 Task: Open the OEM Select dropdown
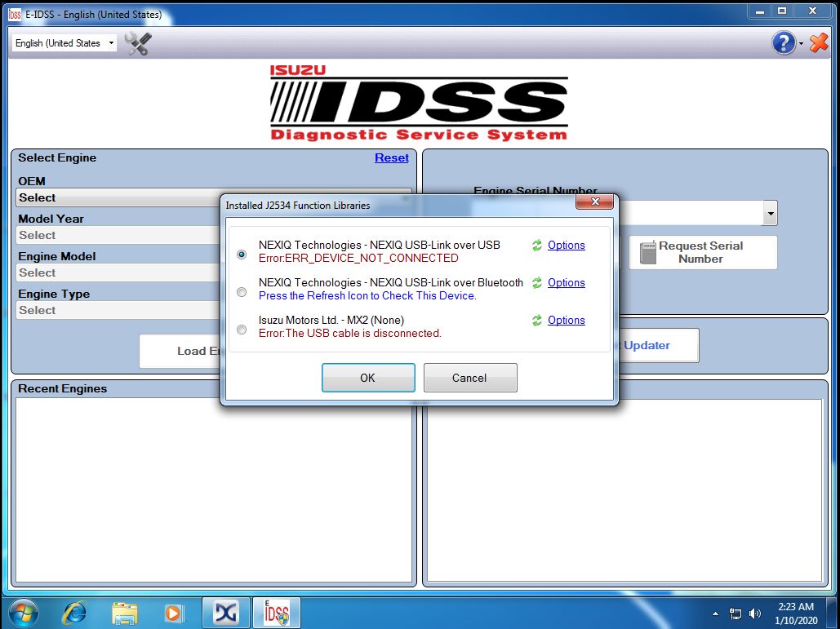pyautogui.click(x=214, y=197)
